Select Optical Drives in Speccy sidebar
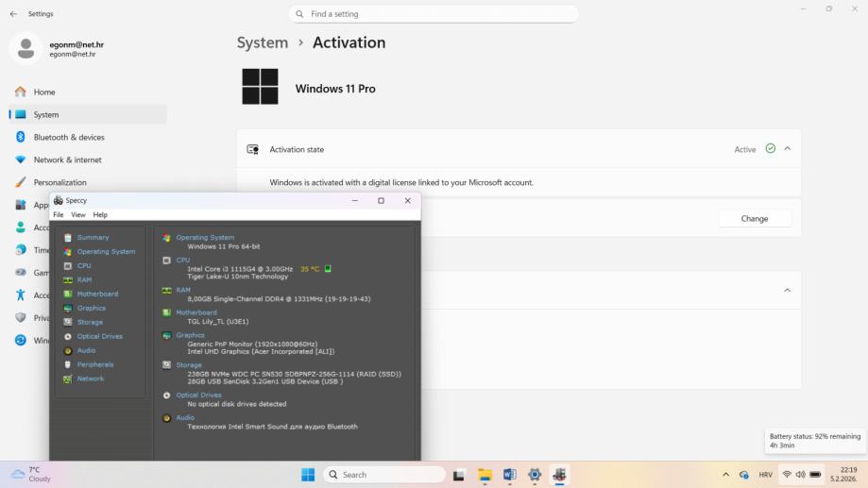 [99, 336]
